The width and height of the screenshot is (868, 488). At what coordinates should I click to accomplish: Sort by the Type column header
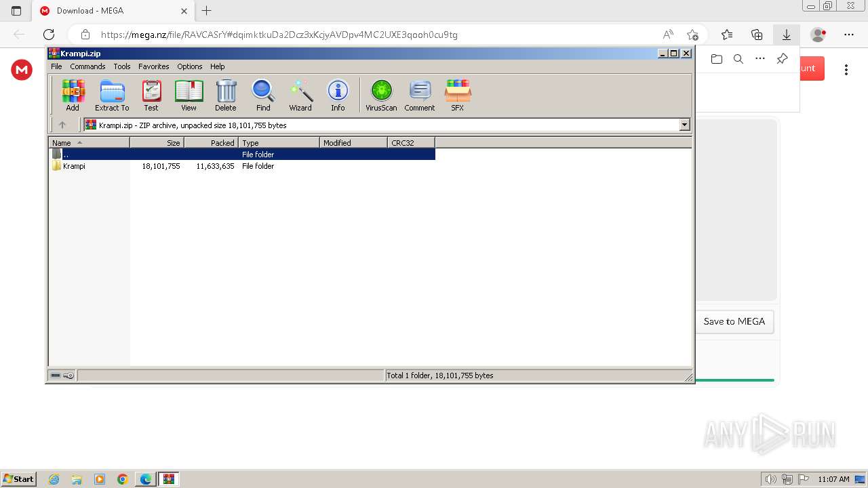point(279,142)
